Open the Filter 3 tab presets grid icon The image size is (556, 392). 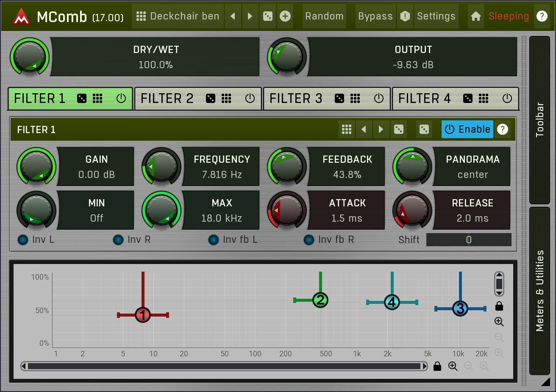[x=355, y=98]
